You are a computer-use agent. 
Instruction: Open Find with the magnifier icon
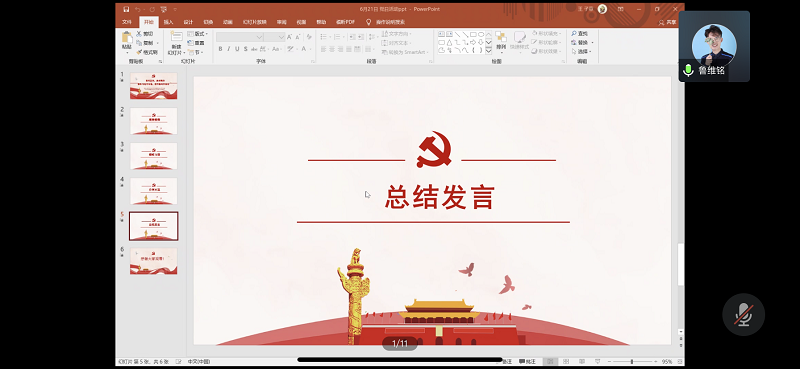(579, 34)
